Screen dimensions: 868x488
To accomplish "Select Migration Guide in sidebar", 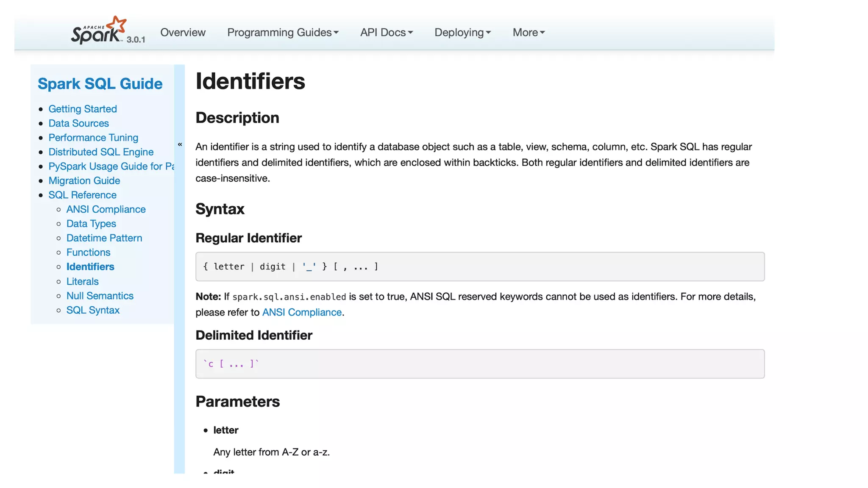I will 84,181.
